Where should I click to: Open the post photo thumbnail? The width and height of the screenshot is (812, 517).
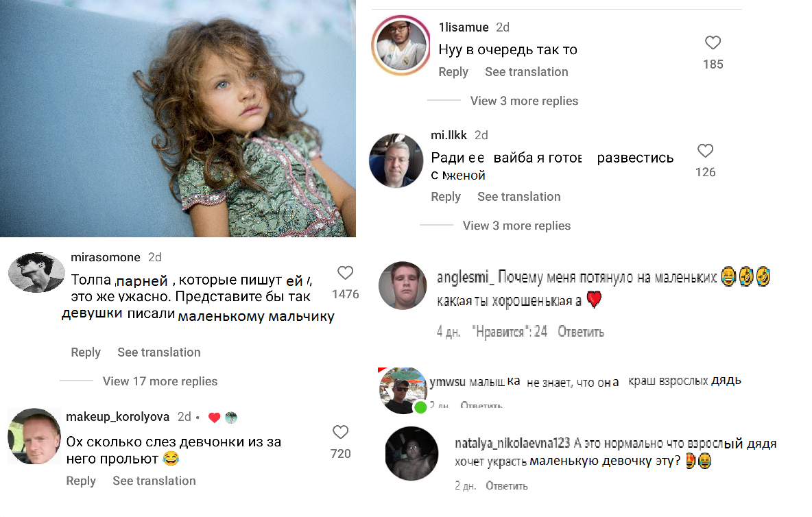tap(178, 119)
